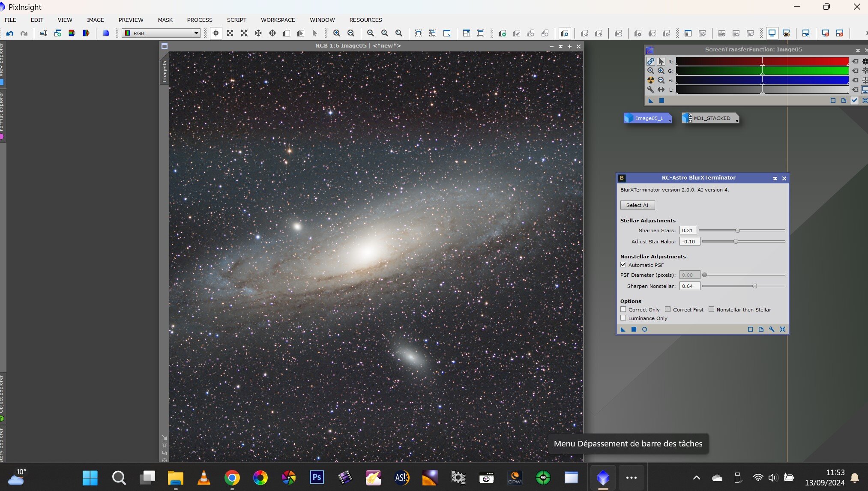Click the zoom in magnifier in the main toolbar
This screenshot has height=491, width=868.
(x=337, y=33)
